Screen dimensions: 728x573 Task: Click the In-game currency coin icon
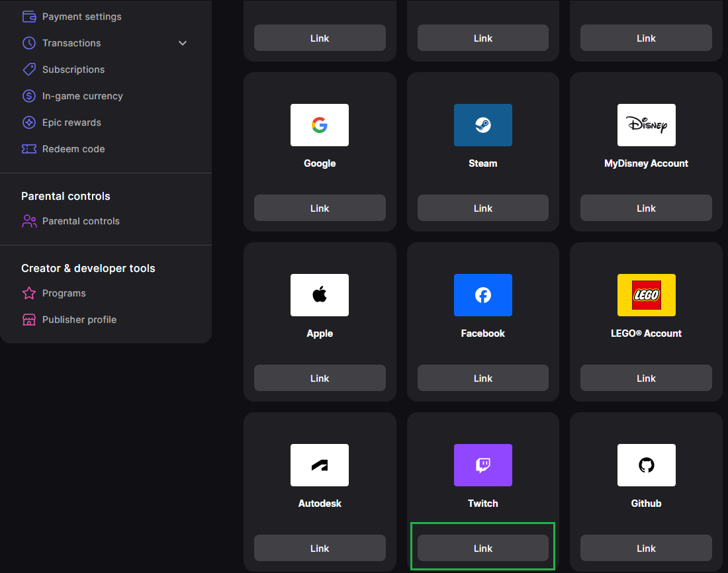[x=29, y=96]
